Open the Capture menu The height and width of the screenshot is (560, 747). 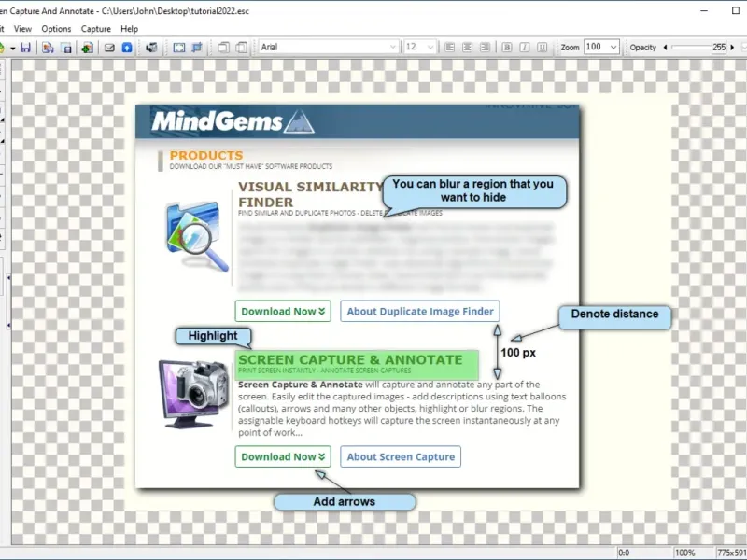(96, 29)
